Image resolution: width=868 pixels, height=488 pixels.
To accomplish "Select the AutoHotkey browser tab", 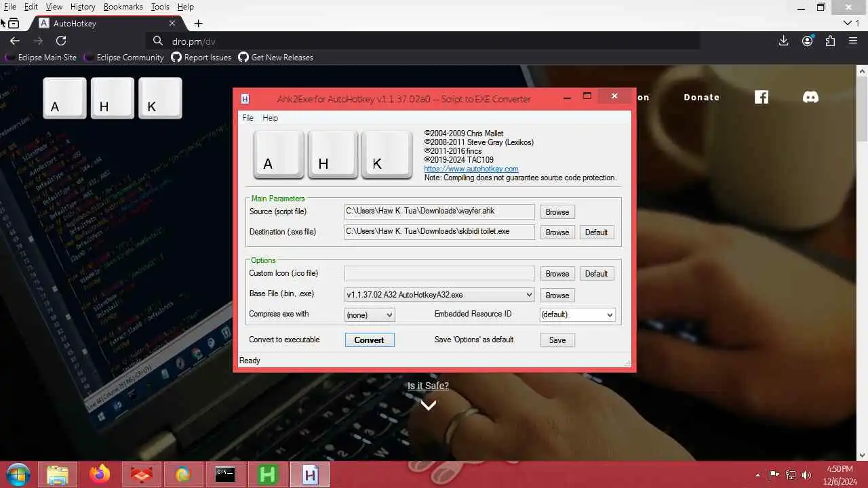I will click(107, 23).
